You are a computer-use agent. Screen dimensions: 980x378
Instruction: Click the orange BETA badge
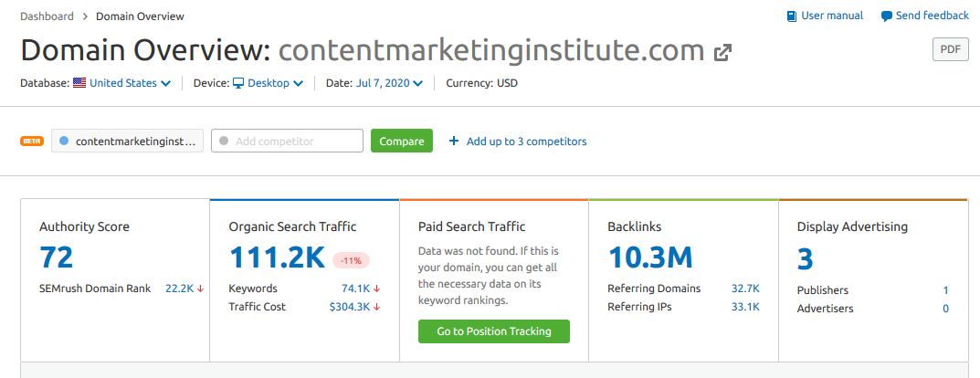[x=32, y=142]
